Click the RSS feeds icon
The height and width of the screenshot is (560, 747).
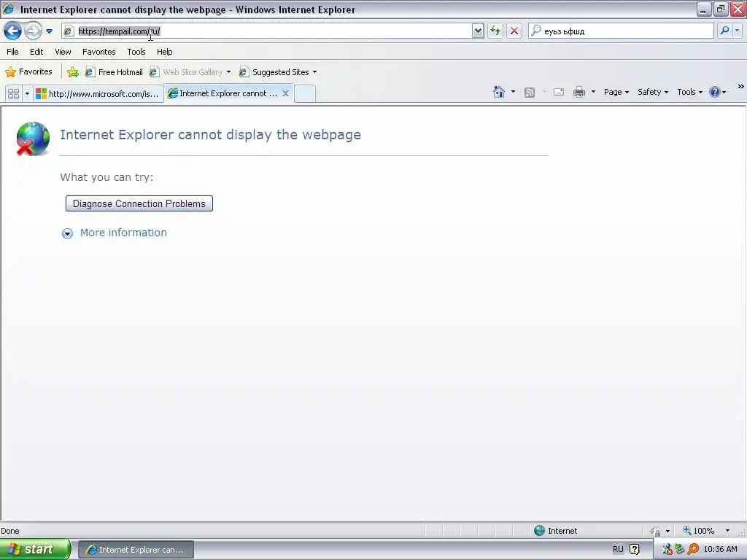(x=530, y=93)
